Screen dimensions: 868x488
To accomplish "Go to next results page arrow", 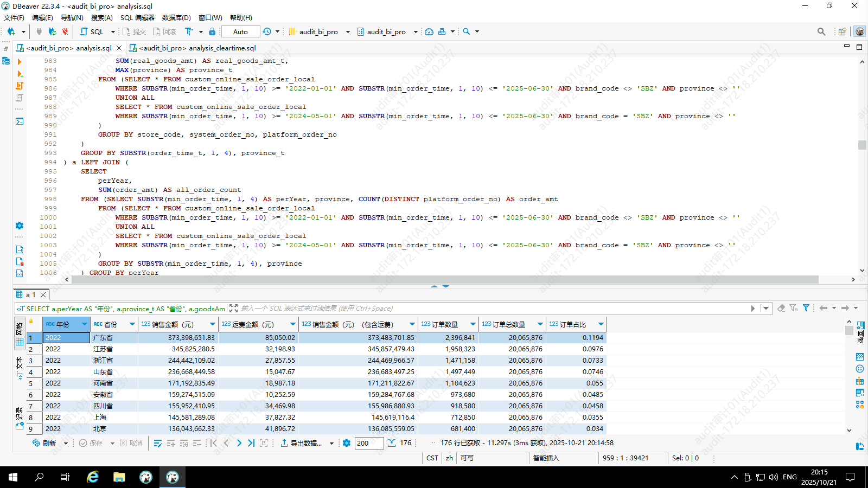I will (x=239, y=443).
